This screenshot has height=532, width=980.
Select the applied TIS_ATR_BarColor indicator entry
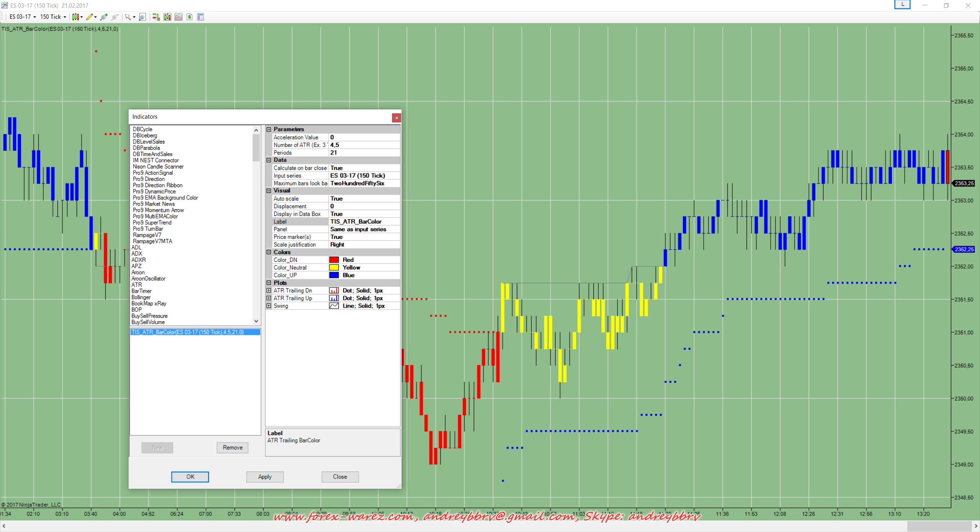(x=188, y=332)
